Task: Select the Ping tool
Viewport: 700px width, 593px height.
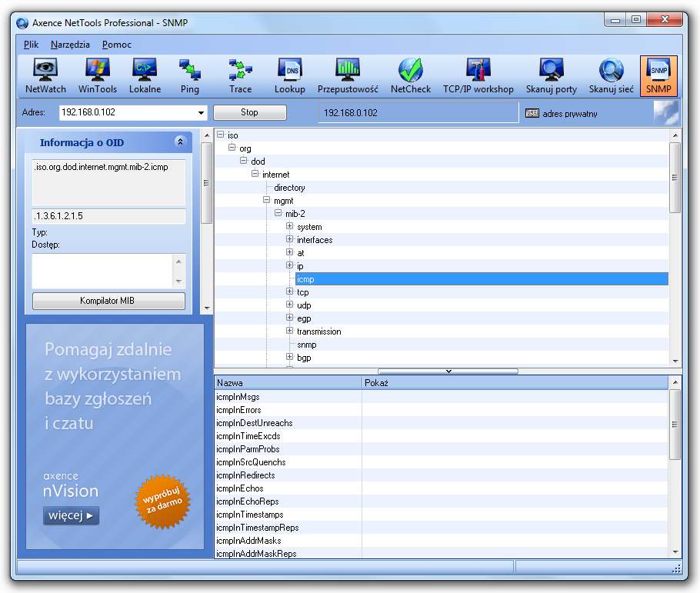Action: coord(190,76)
